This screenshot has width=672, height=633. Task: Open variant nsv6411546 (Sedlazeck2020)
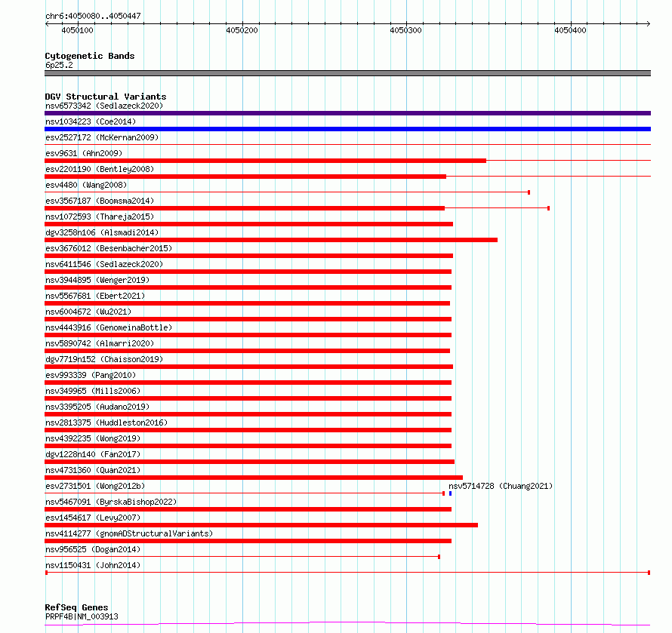click(x=104, y=264)
